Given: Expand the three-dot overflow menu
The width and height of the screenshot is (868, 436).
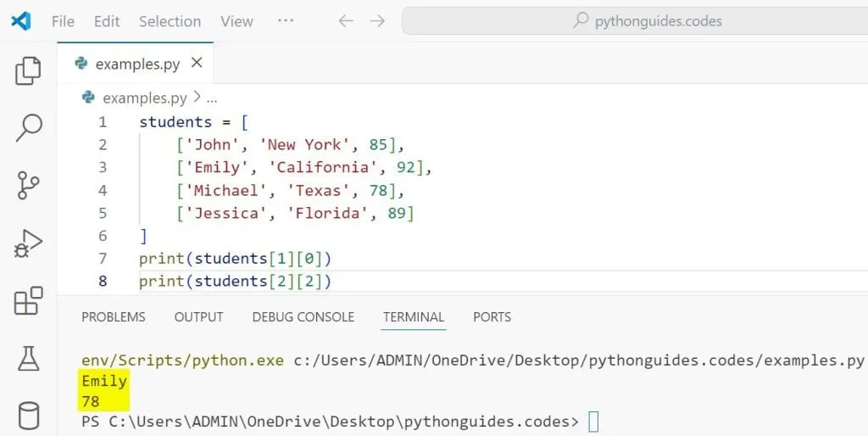Looking at the screenshot, I should click(286, 21).
